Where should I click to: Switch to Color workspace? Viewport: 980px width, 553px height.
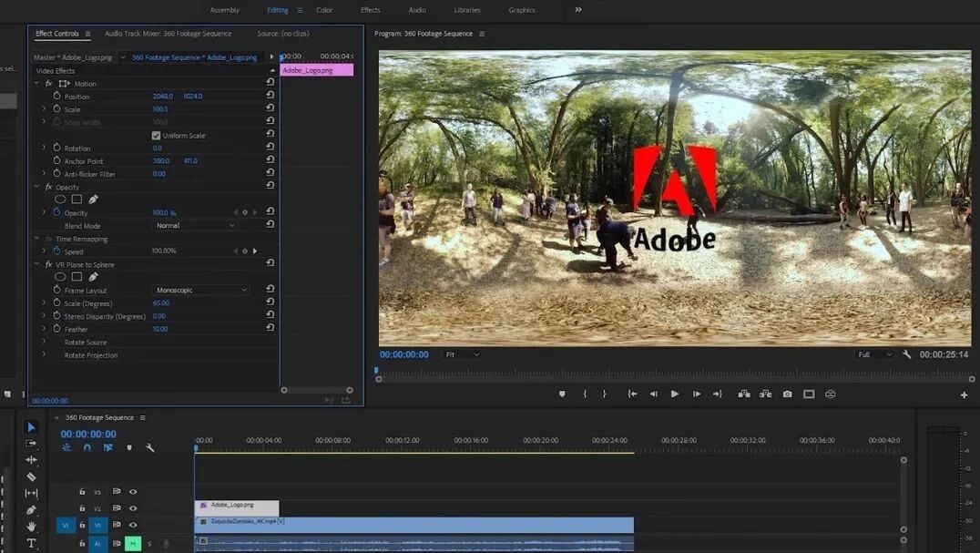[324, 10]
